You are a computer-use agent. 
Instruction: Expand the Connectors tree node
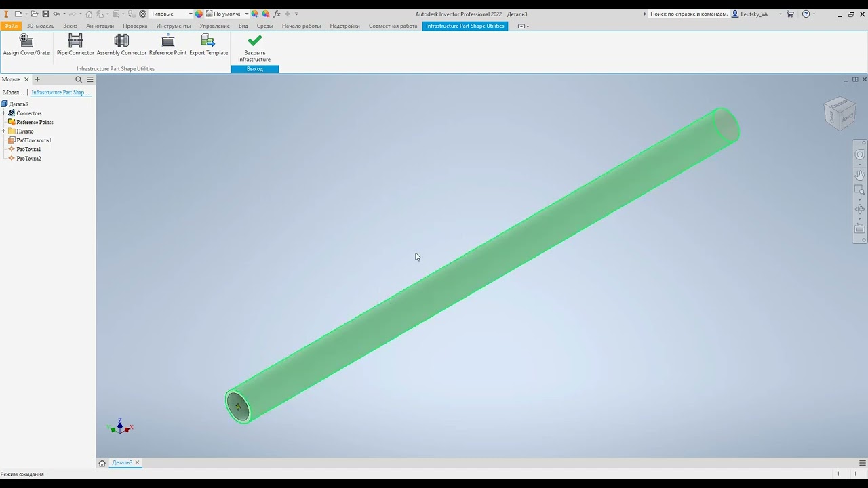pyautogui.click(x=4, y=113)
